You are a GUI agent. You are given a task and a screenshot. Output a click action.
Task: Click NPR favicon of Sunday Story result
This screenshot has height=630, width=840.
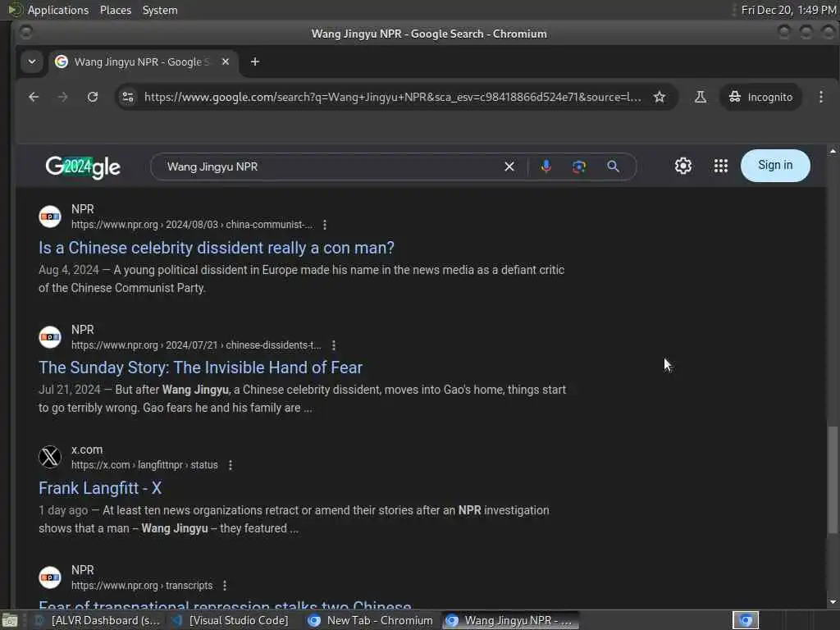click(x=50, y=337)
